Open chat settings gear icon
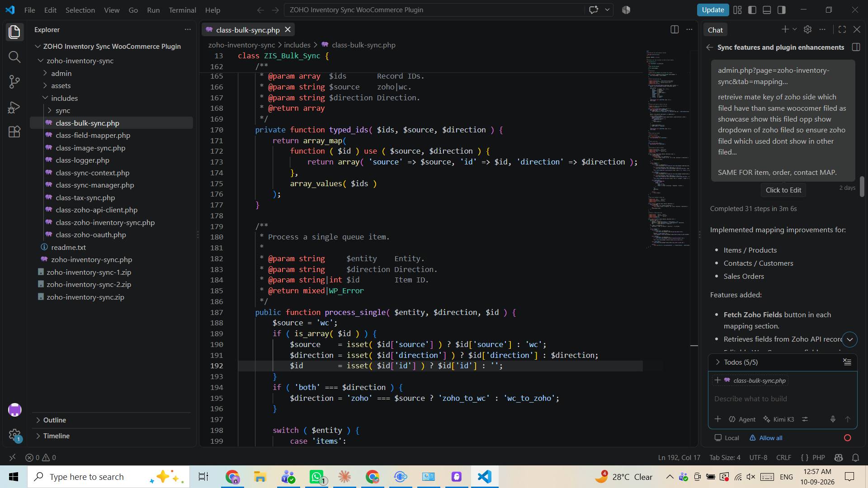Image resolution: width=868 pixels, height=488 pixels. (x=807, y=29)
